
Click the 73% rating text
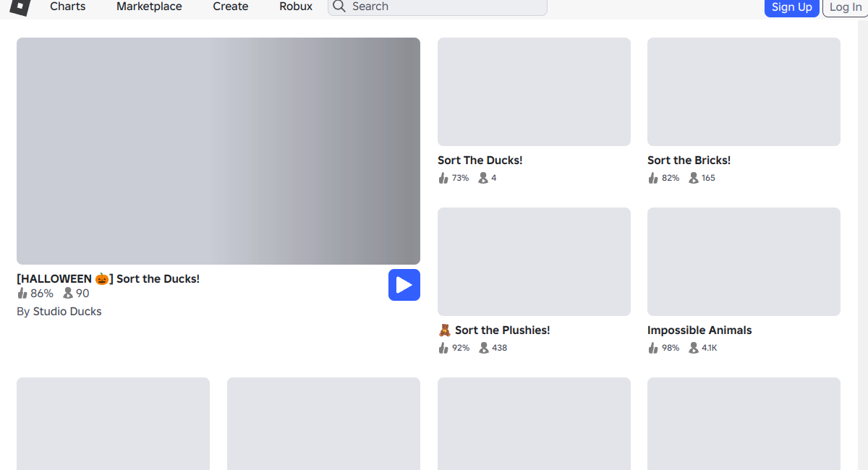(461, 178)
